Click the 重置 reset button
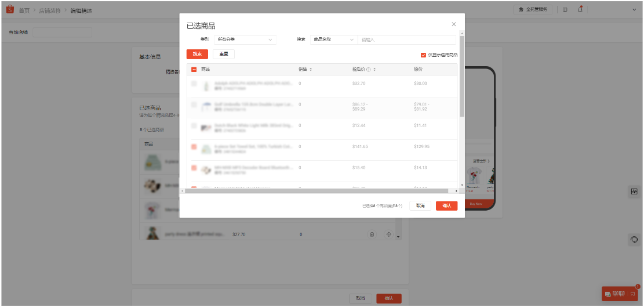 tap(223, 54)
